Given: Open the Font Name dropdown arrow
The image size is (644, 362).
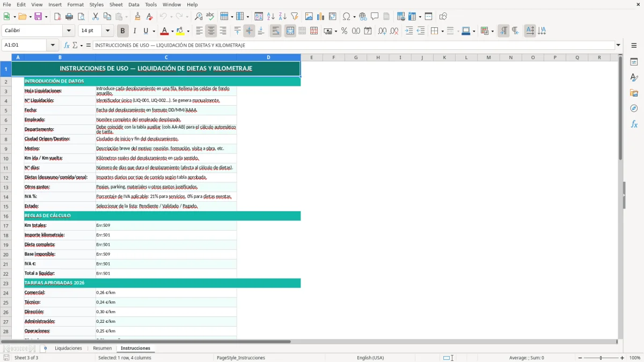Looking at the screenshot, I should pos(68,31).
